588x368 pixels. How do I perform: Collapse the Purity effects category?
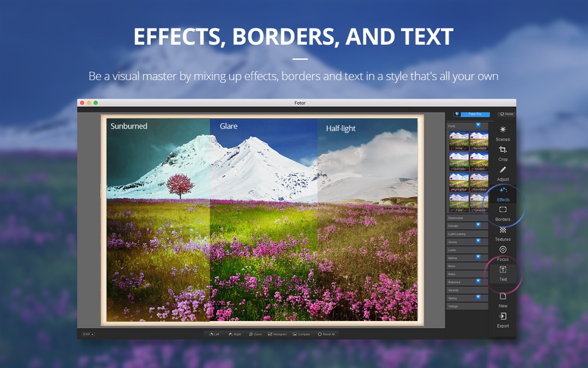[467, 126]
